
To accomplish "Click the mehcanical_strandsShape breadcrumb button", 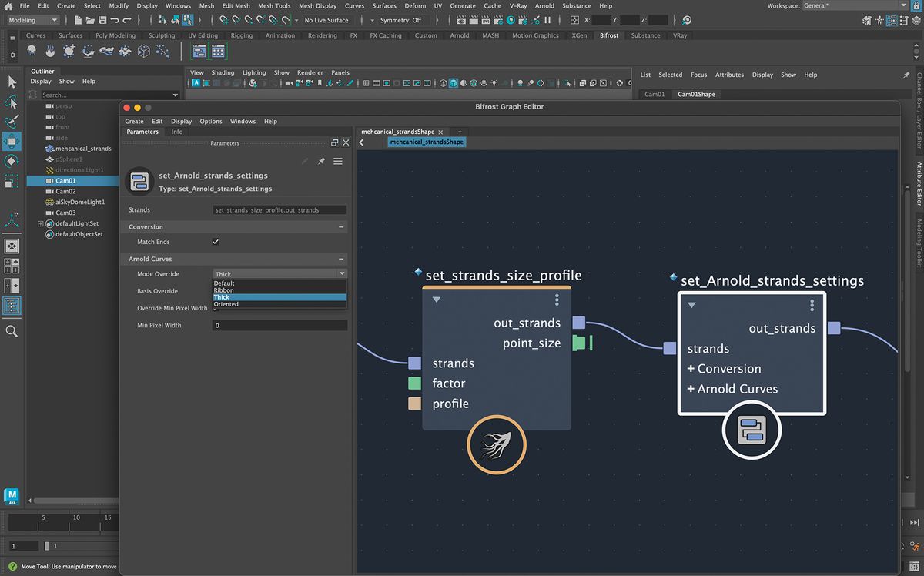I will tap(426, 142).
